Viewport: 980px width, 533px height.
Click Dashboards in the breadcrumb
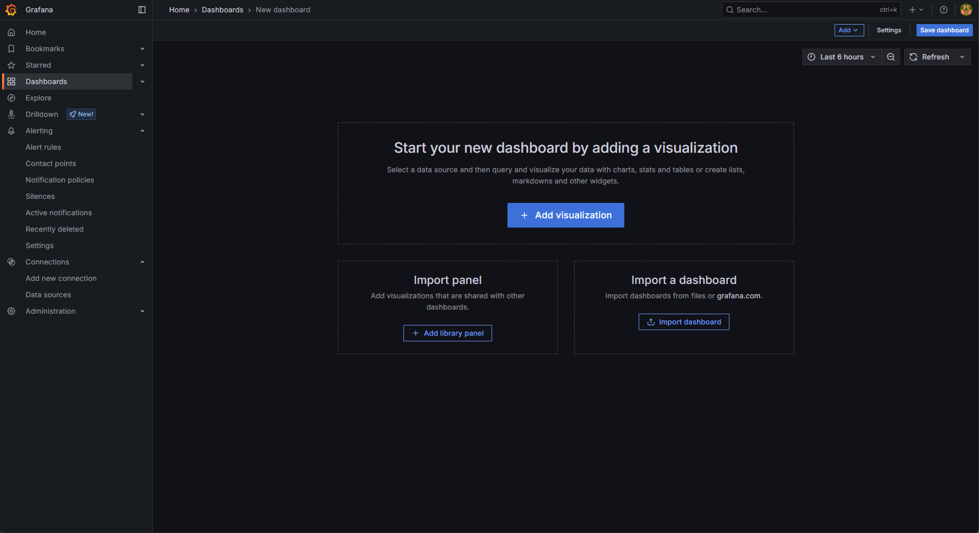tap(222, 10)
